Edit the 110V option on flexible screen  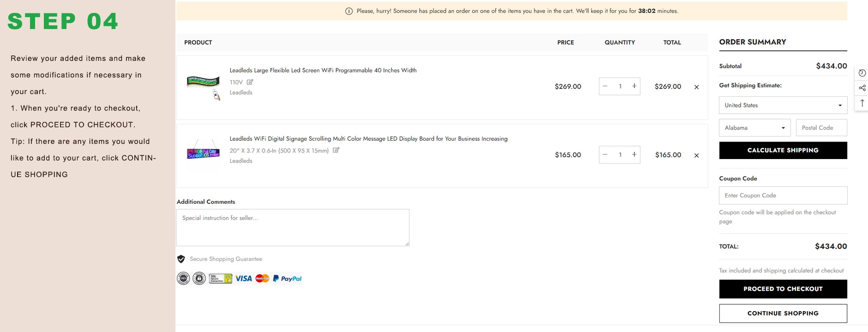pyautogui.click(x=250, y=82)
